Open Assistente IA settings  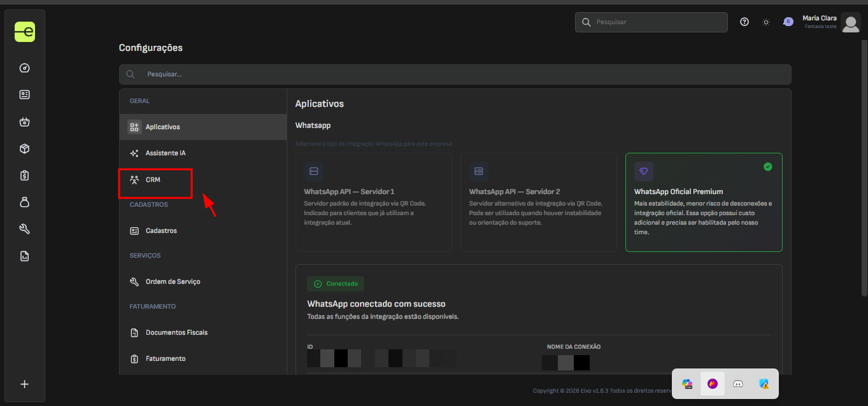coord(203,153)
